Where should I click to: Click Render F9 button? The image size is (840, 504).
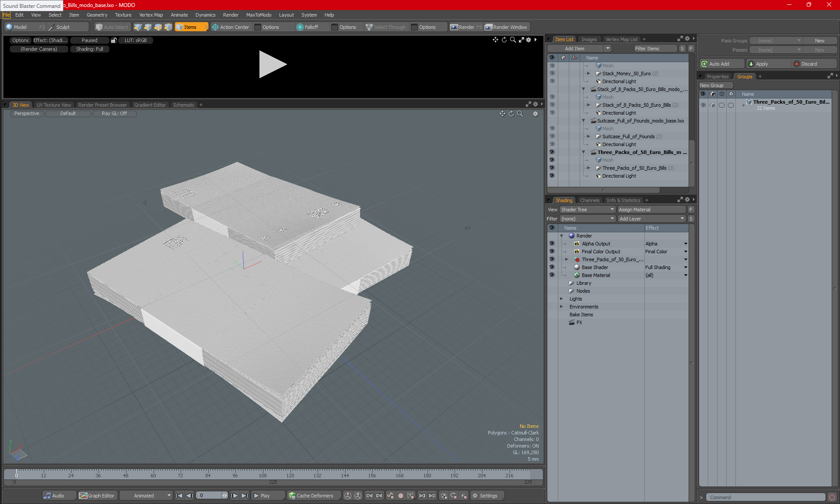point(466,27)
